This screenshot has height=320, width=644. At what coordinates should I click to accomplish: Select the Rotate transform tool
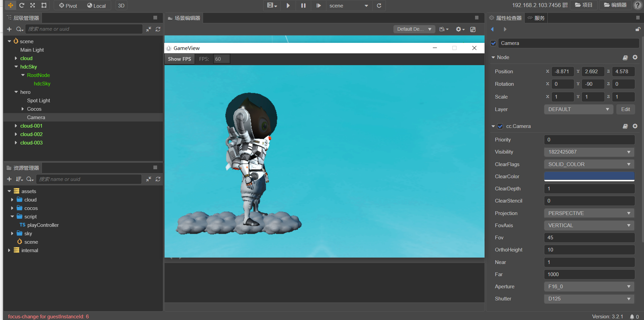22,5
